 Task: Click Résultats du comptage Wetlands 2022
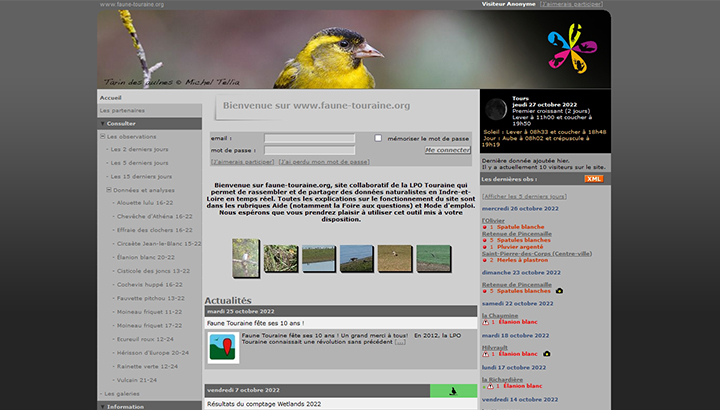264,404
